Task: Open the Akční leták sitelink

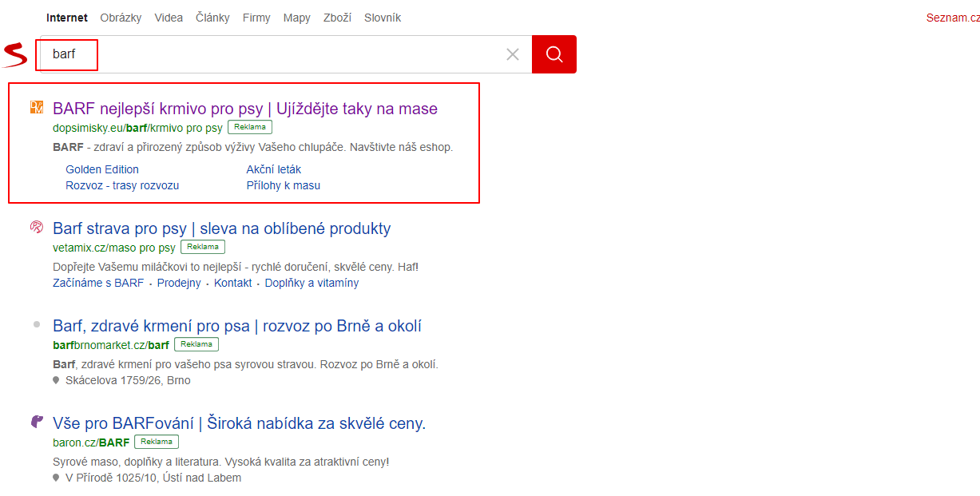Action: 274,169
